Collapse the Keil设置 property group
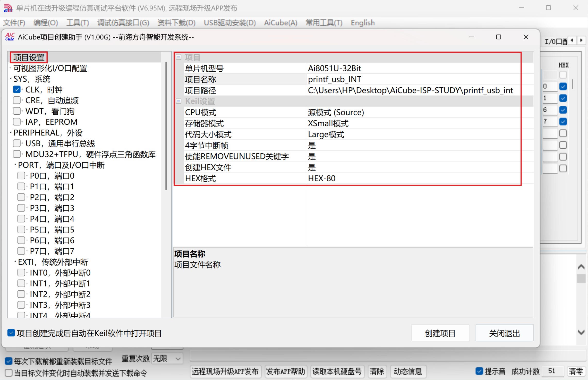This screenshot has width=588, height=380. 179,101
